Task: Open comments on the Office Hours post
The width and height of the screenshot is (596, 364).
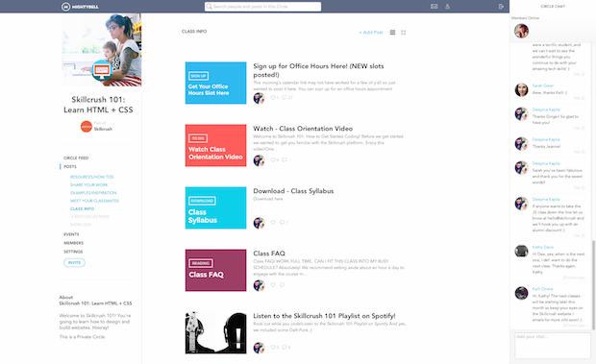Action: (285, 98)
